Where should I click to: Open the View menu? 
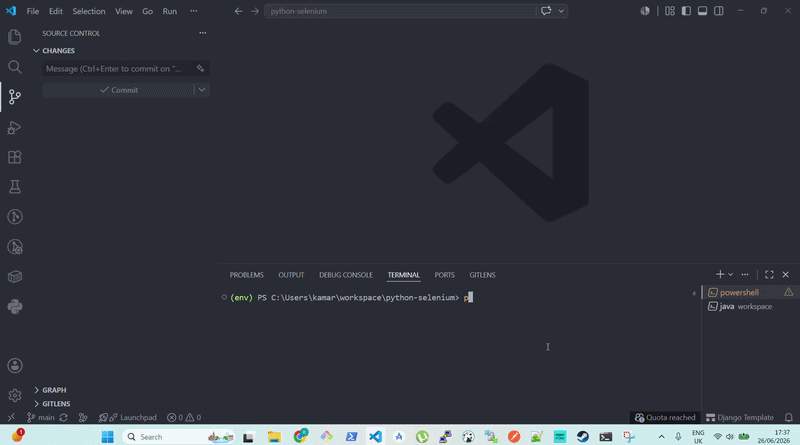point(123,11)
